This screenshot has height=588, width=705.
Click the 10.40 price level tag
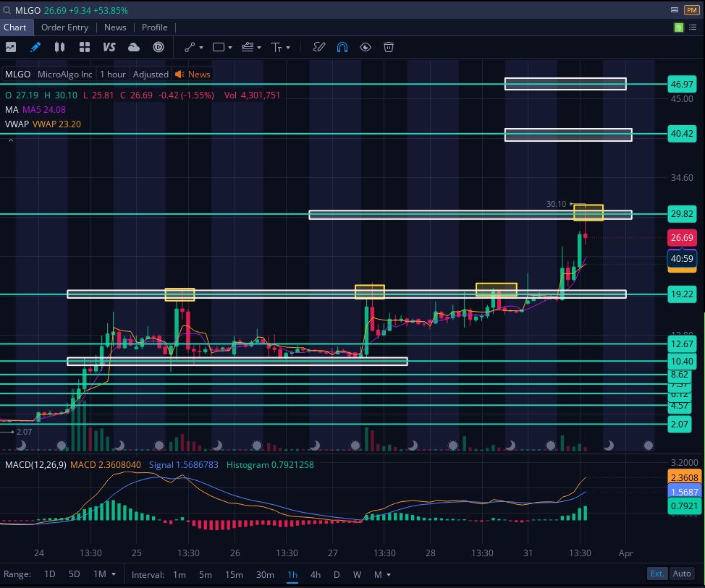click(682, 361)
